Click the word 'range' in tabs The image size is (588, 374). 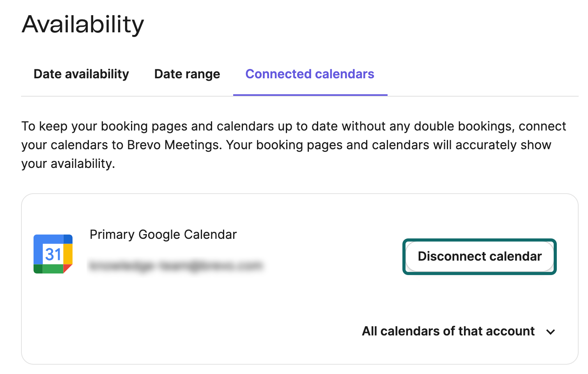203,74
